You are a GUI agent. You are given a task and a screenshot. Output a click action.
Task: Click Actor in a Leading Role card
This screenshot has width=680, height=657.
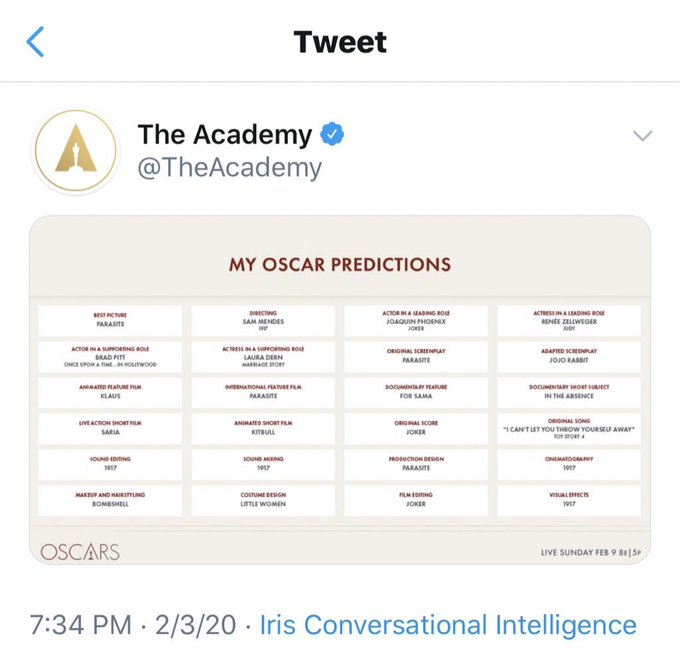pos(416,320)
